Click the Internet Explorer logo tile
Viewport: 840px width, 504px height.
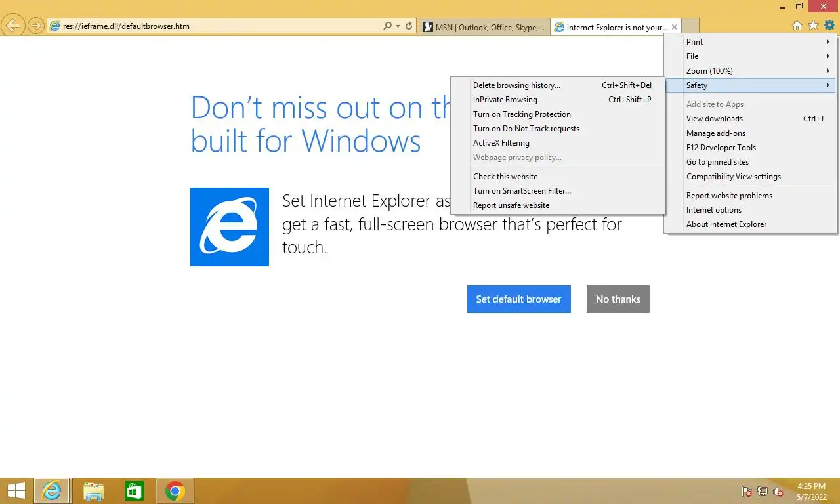point(230,227)
